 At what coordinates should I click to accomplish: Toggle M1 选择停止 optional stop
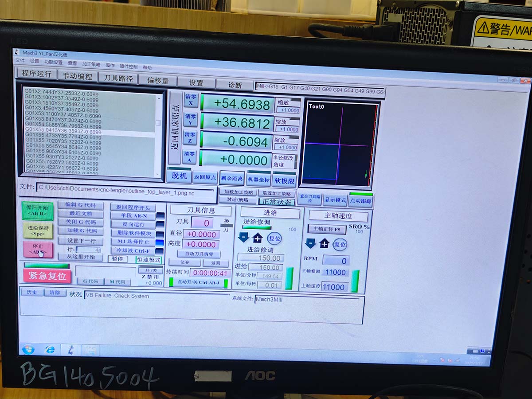coord(132,242)
